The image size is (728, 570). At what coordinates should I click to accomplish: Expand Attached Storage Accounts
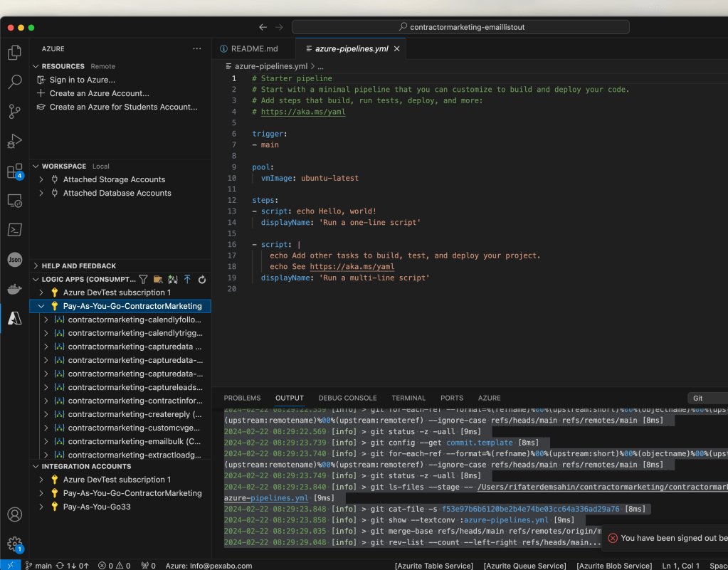tap(41, 179)
